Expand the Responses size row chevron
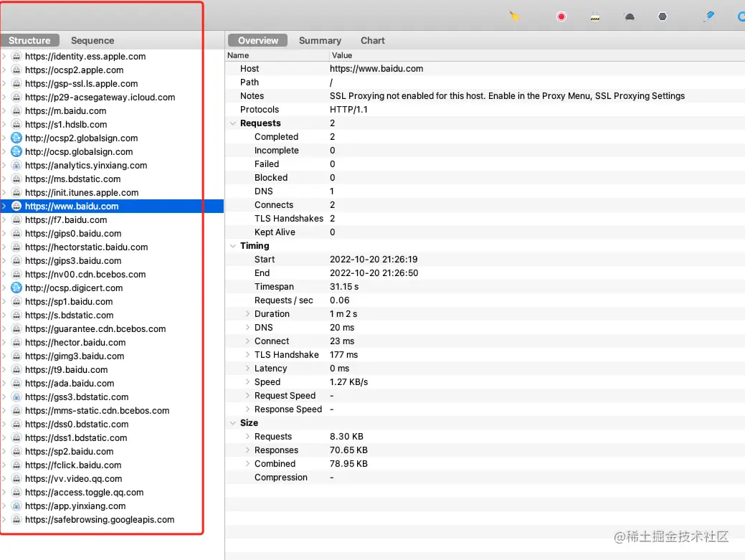The width and height of the screenshot is (745, 560). coord(247,450)
